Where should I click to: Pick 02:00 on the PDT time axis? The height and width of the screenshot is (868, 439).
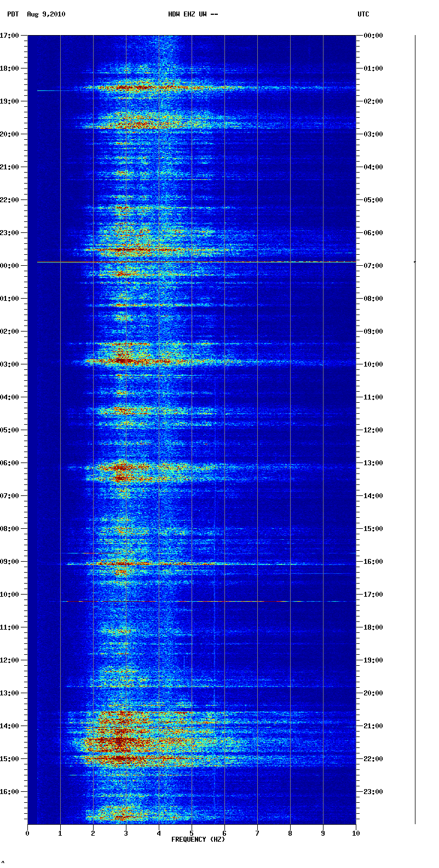(9, 332)
